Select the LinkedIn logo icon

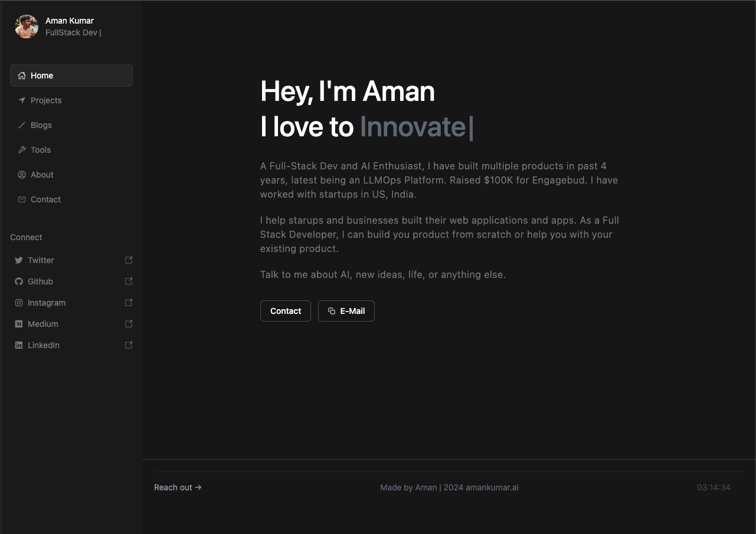click(x=18, y=345)
